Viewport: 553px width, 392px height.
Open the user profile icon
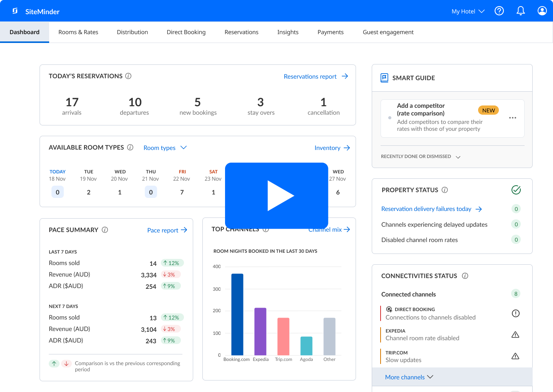click(542, 11)
